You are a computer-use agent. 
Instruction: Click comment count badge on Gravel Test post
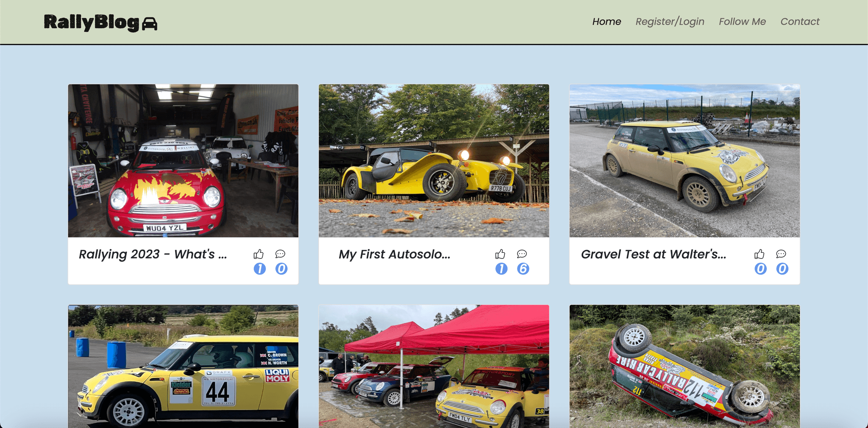782,269
